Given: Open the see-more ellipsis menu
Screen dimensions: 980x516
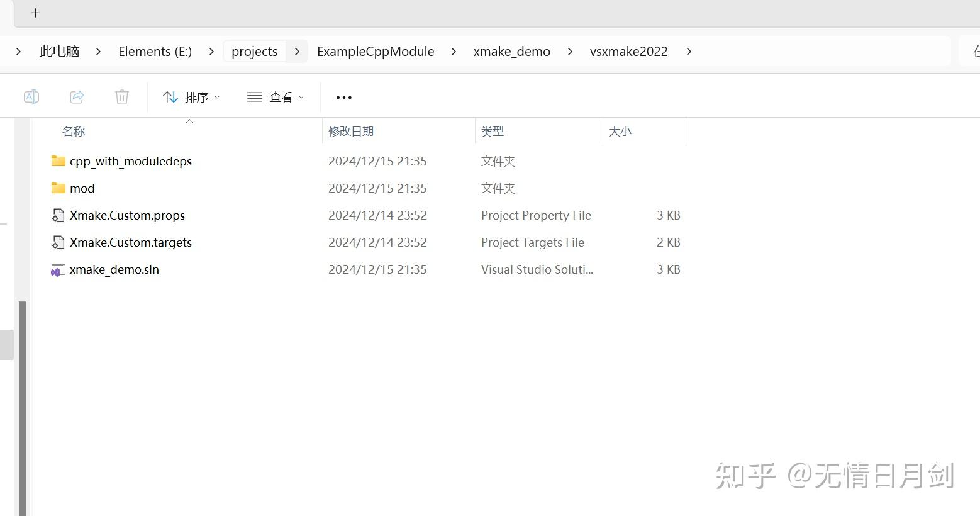Looking at the screenshot, I should tap(343, 97).
